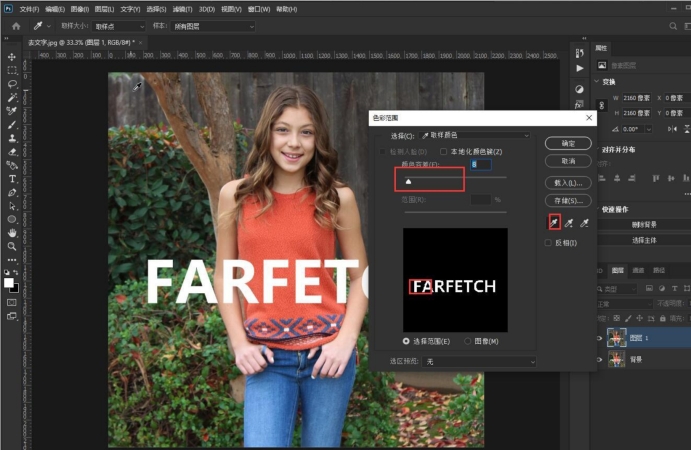
Task: Select the Hand tool
Action: pyautogui.click(x=12, y=233)
